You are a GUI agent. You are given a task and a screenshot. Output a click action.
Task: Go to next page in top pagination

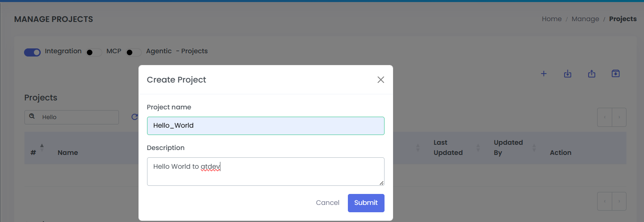coord(619,118)
